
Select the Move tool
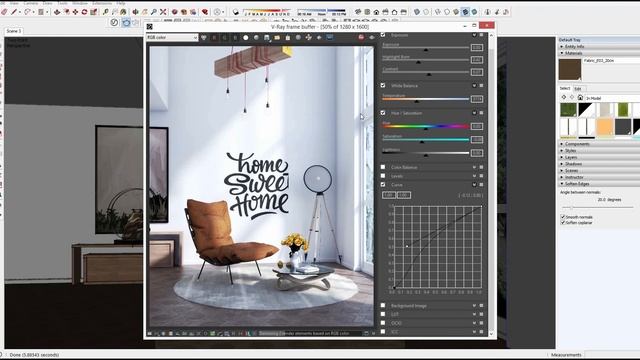point(76,12)
